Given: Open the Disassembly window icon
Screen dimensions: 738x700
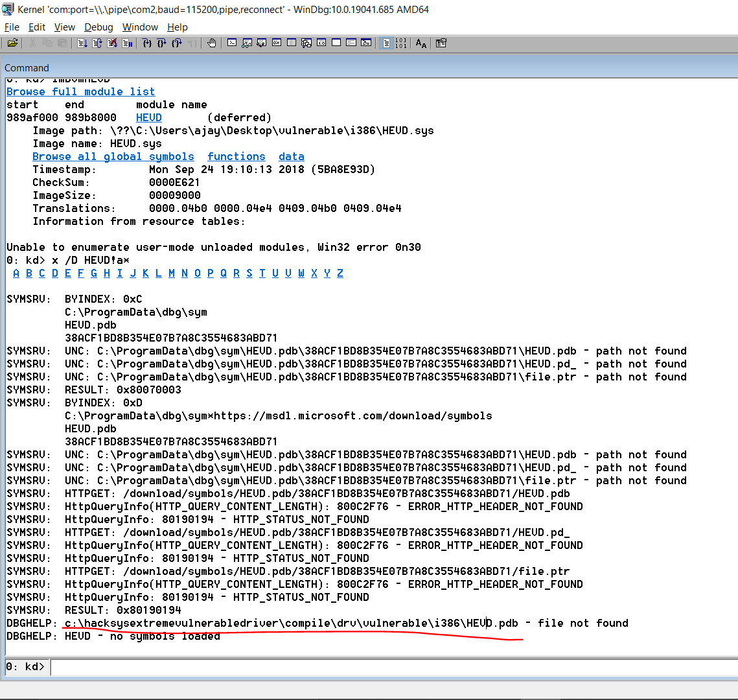Looking at the screenshot, I should [321, 43].
